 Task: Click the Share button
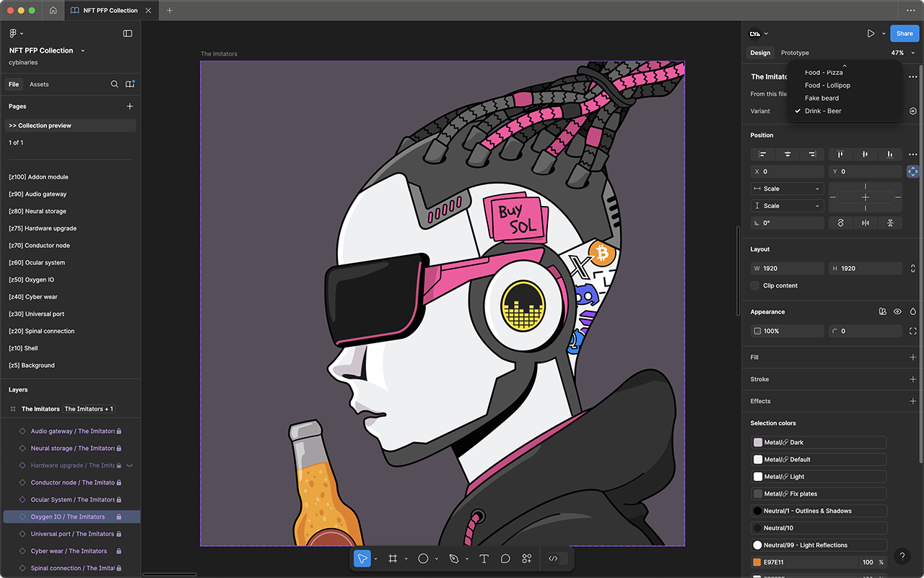(905, 33)
